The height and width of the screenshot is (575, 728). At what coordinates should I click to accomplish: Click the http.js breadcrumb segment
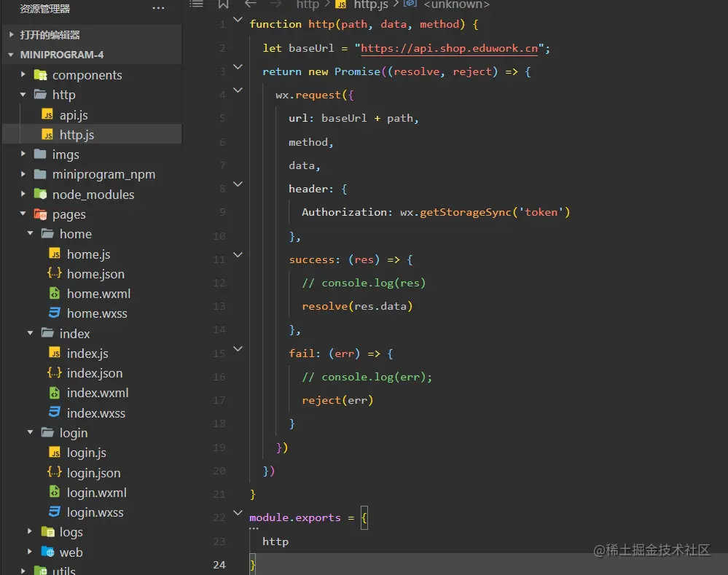click(x=371, y=4)
